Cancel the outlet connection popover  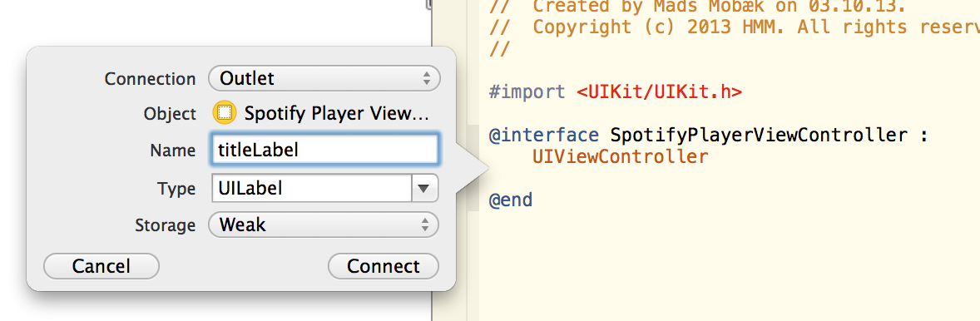pyautogui.click(x=101, y=266)
